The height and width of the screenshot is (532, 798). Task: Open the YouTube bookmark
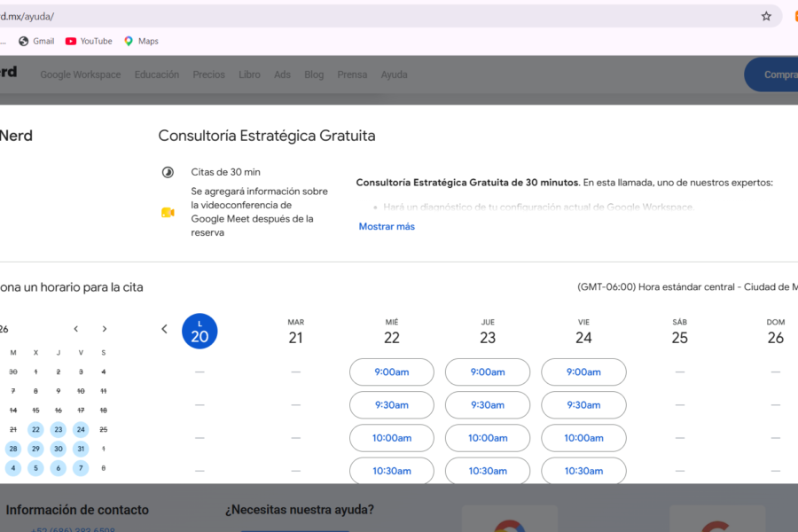(89, 42)
